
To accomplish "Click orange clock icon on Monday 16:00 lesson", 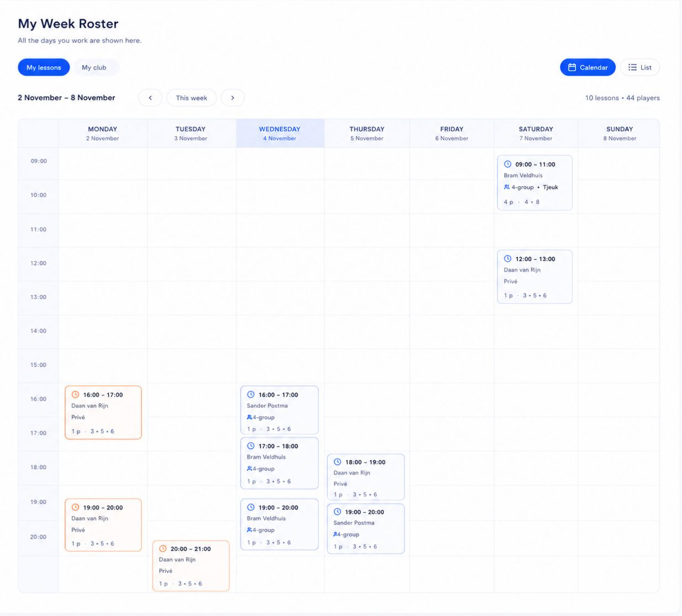I will point(76,395).
